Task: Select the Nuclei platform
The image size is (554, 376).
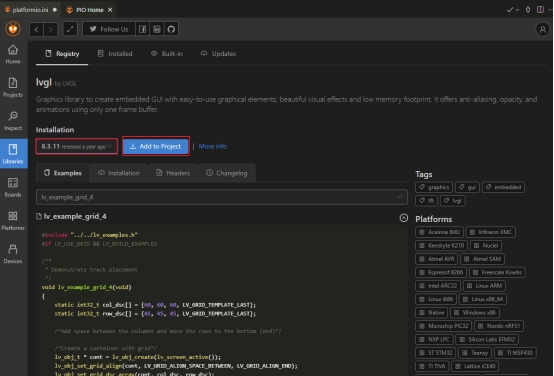Action: coord(486,245)
